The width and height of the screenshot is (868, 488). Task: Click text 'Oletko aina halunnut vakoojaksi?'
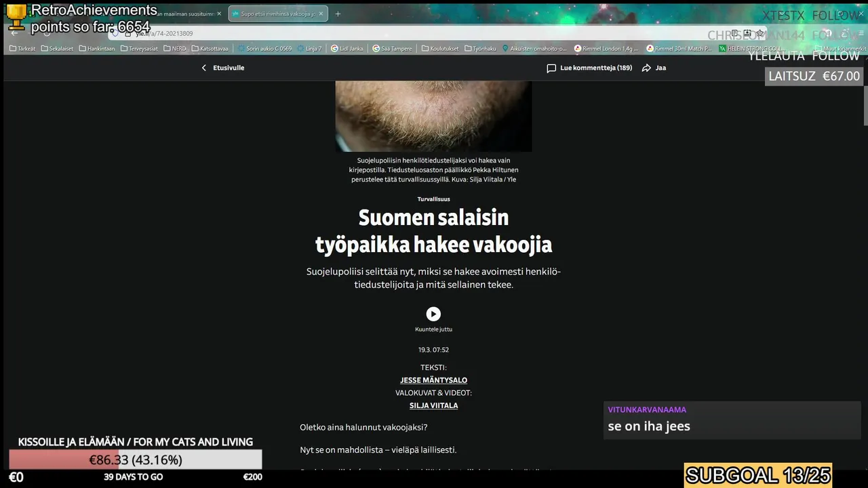pos(363,427)
